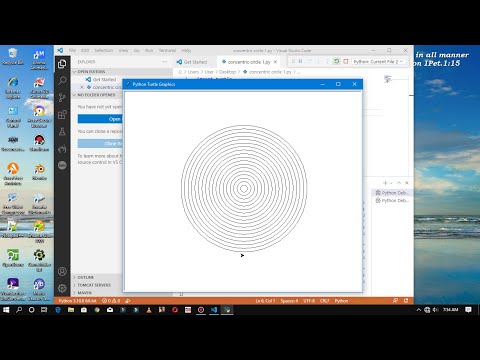Open the Python: Current File debug dropdown
The width and height of the screenshot is (480, 360).
point(379,62)
